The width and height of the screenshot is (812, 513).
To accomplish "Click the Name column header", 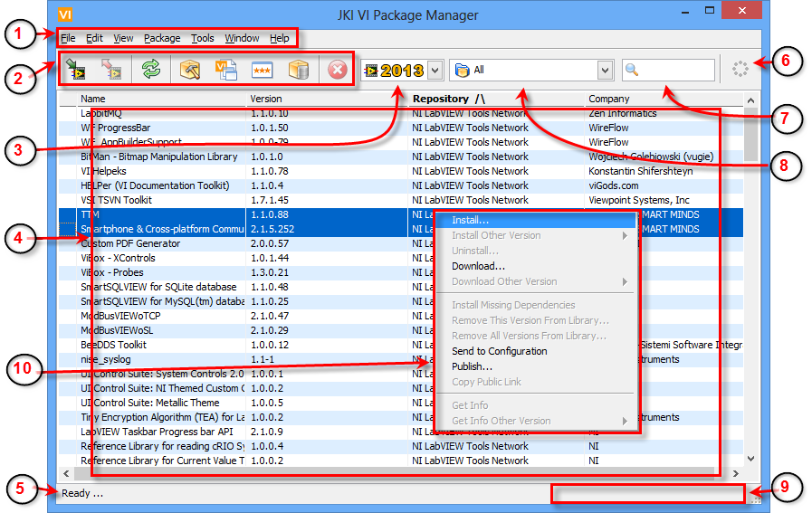I will [x=93, y=99].
